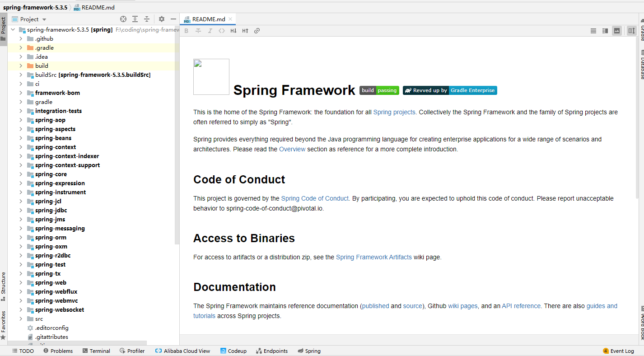Switch to editor and preview split view

click(605, 31)
